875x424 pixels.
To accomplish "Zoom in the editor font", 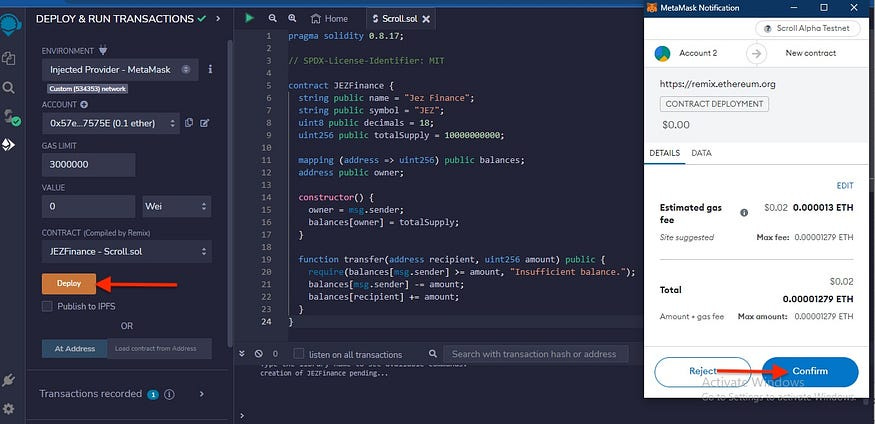I will tap(292, 18).
